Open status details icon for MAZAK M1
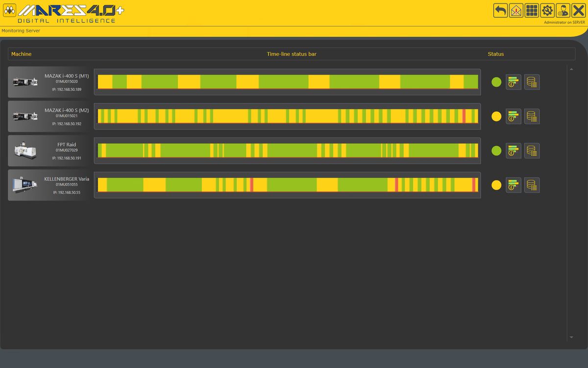The width and height of the screenshot is (588, 368). (514, 82)
